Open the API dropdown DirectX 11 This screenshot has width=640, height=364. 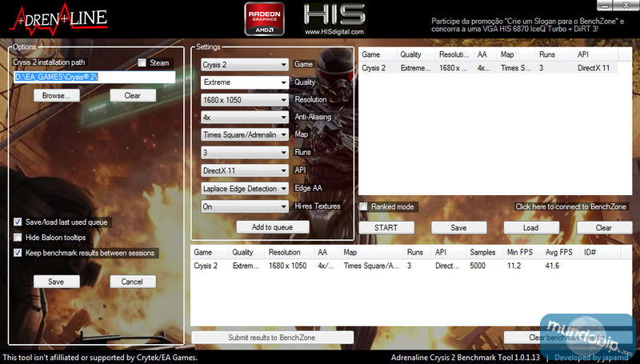tap(245, 170)
